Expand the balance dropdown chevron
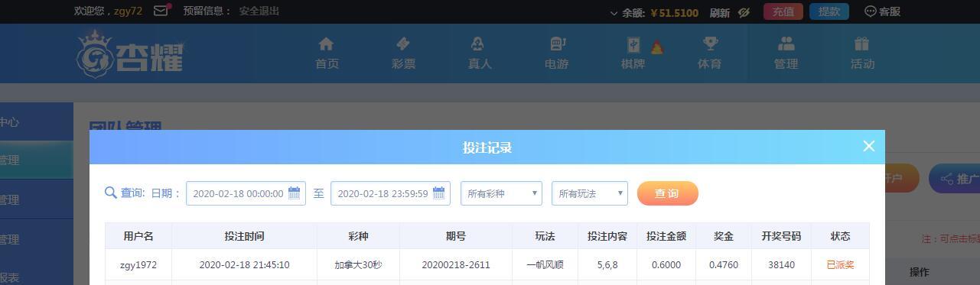 [614, 13]
